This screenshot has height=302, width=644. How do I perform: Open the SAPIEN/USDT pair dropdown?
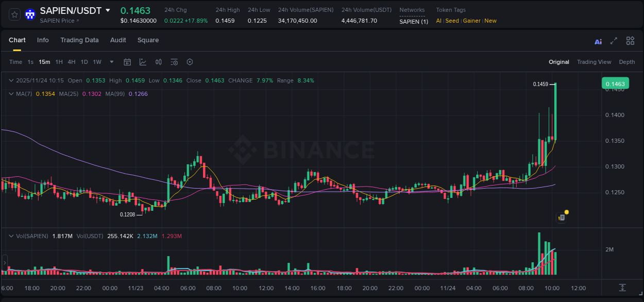108,10
